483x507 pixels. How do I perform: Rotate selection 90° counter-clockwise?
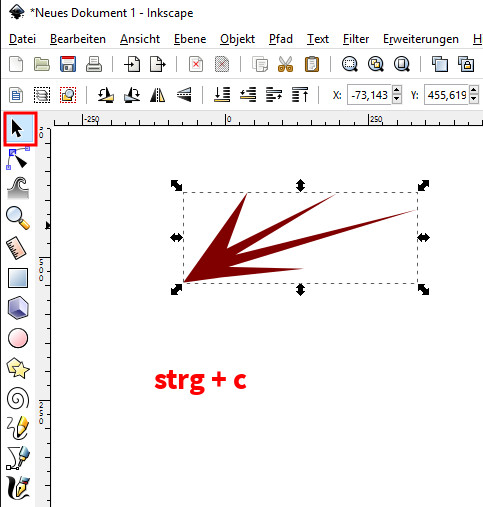(106, 95)
